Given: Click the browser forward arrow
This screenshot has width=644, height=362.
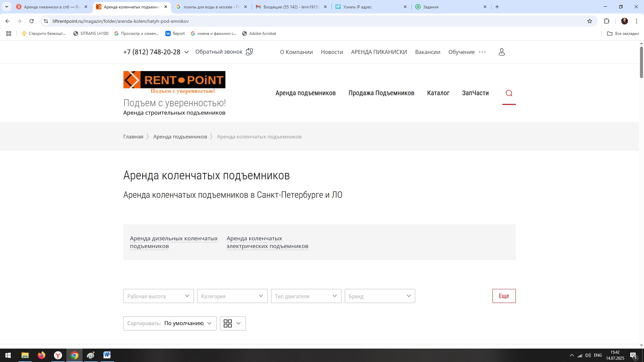Looking at the screenshot, I should coord(19,21).
